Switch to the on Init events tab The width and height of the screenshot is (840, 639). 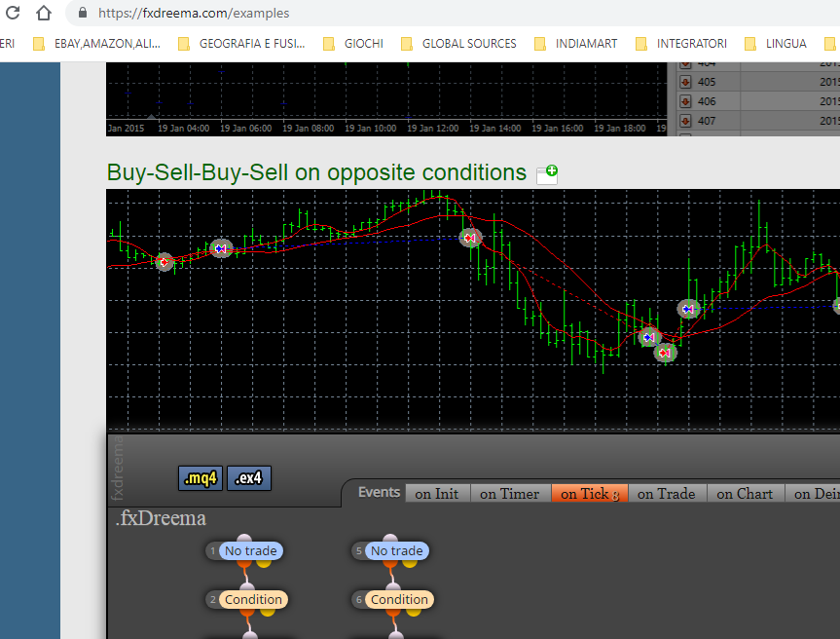pyautogui.click(x=437, y=493)
